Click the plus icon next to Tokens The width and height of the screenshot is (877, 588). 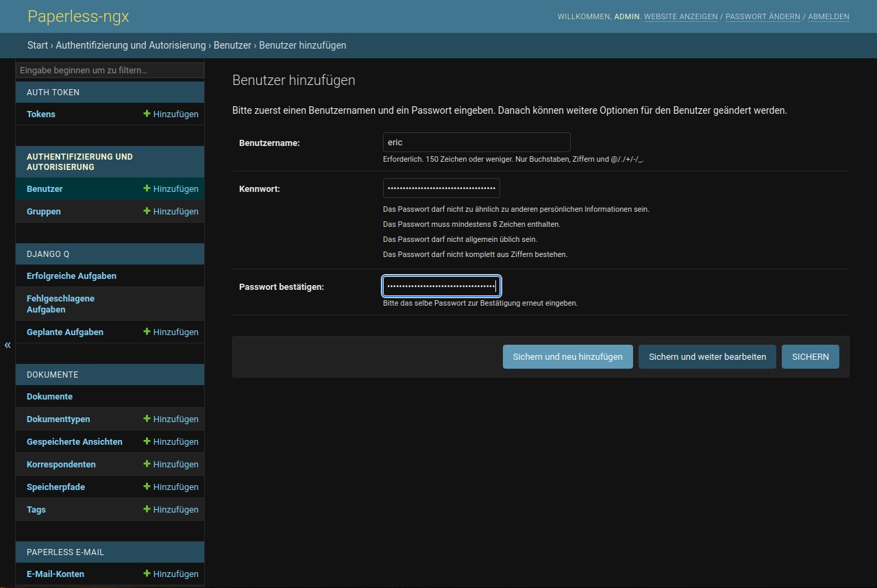coord(147,114)
